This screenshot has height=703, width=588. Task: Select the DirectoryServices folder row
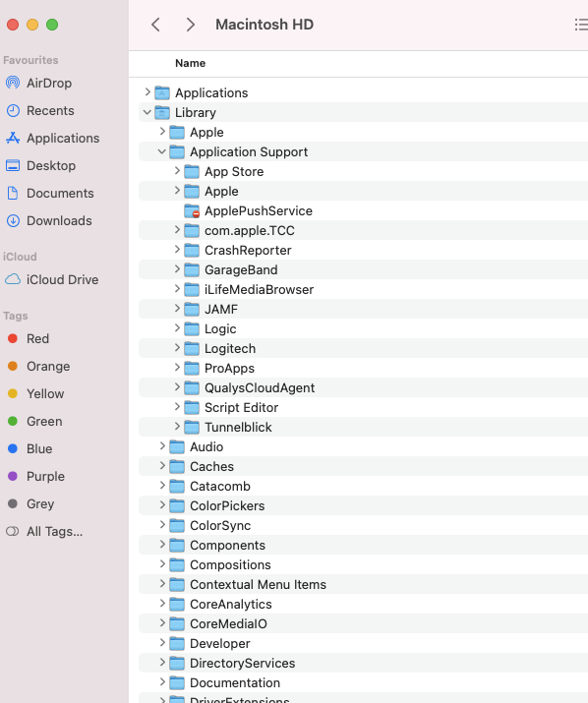click(363, 663)
